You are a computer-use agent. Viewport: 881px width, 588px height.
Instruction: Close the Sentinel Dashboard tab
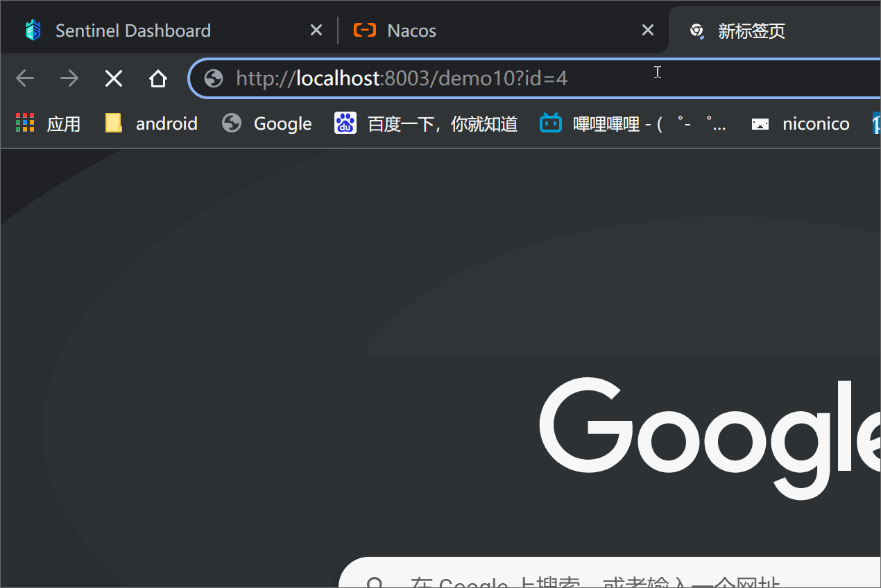pos(316,31)
